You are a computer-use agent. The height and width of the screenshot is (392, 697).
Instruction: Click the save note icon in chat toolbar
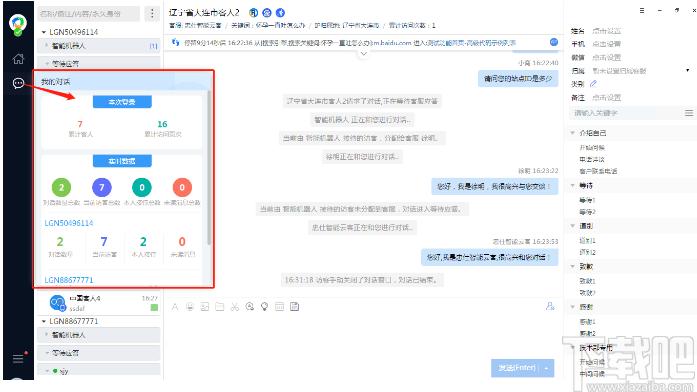point(294,307)
